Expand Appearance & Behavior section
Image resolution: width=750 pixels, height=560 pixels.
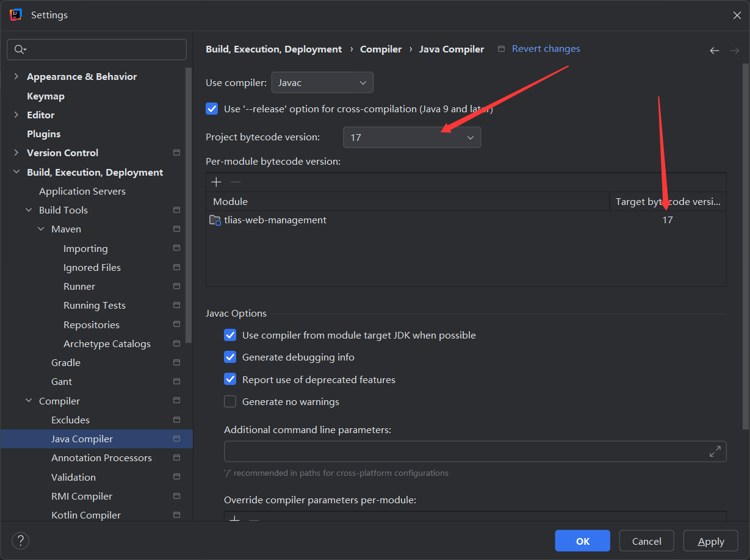(16, 76)
